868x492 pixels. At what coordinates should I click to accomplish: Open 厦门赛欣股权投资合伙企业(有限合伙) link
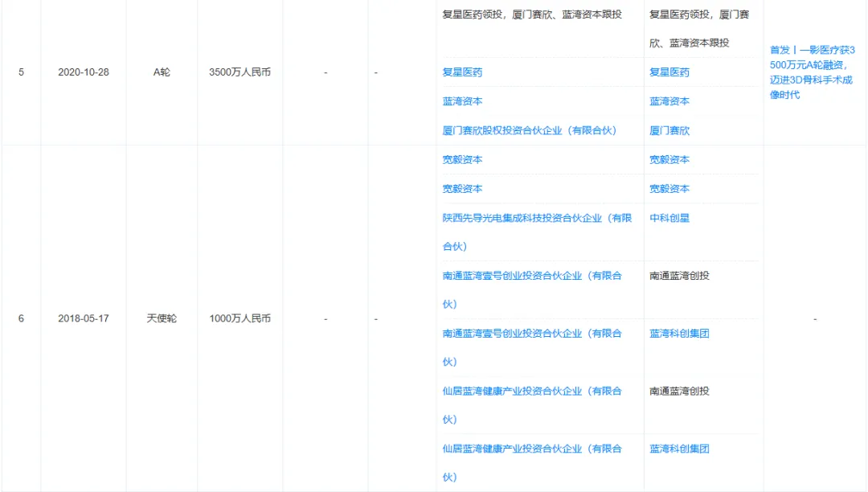529,130
